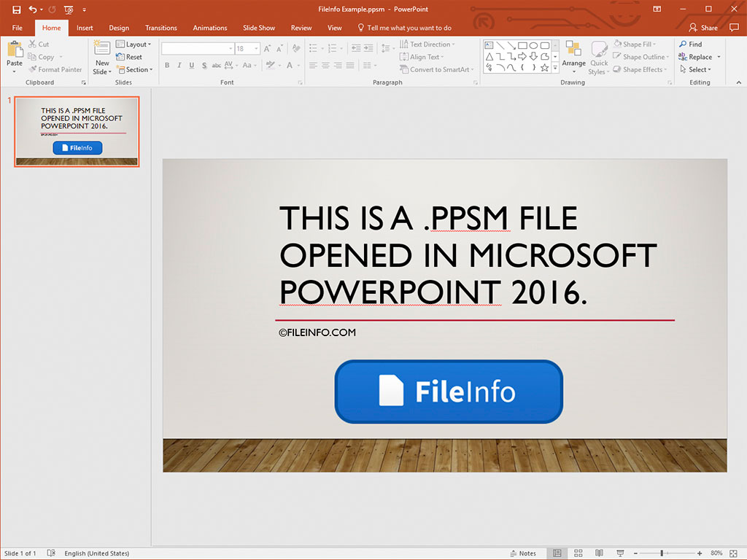Open the font name combo box

point(198,49)
